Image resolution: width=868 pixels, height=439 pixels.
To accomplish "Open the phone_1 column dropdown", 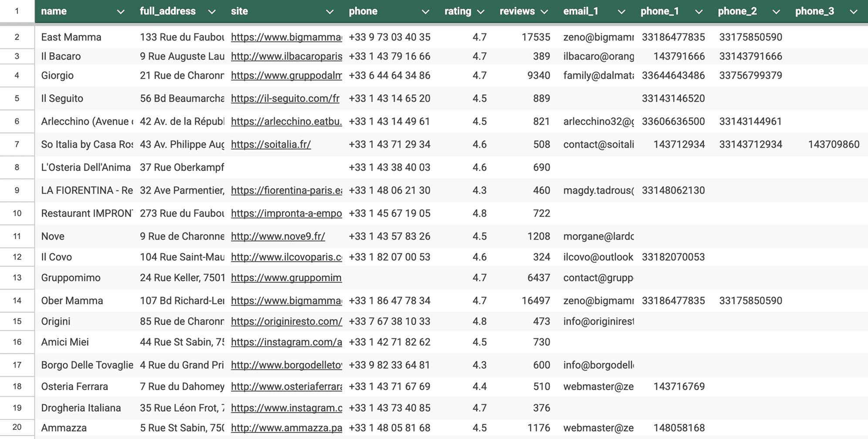I will (x=698, y=11).
